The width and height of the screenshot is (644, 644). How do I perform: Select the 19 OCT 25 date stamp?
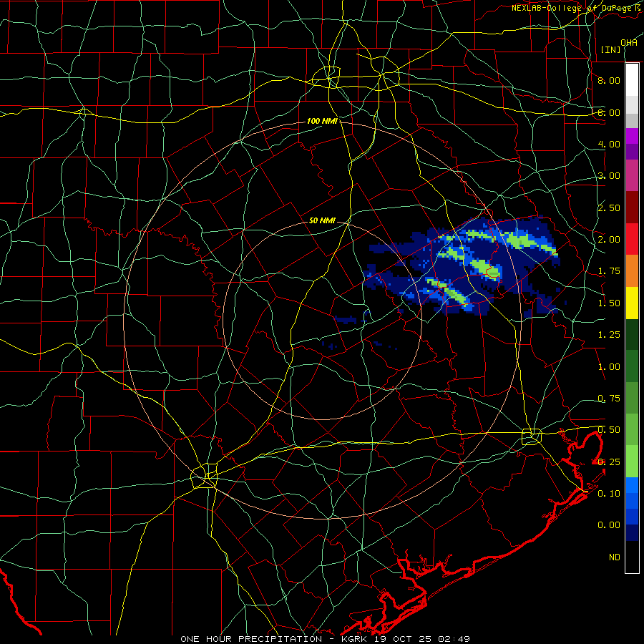pos(404,639)
